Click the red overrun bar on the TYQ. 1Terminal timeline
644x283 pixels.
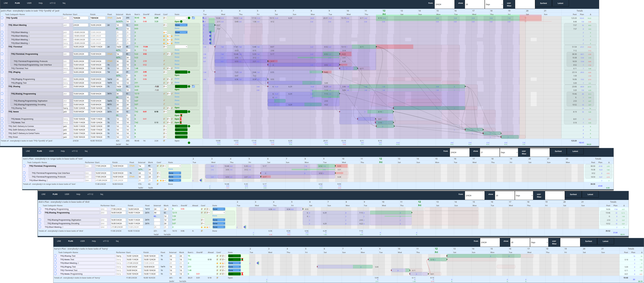(394, 47)
